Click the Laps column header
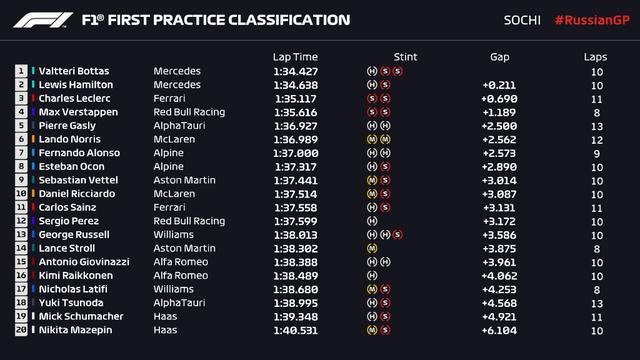Viewport: 640px width, 360px height. point(595,57)
